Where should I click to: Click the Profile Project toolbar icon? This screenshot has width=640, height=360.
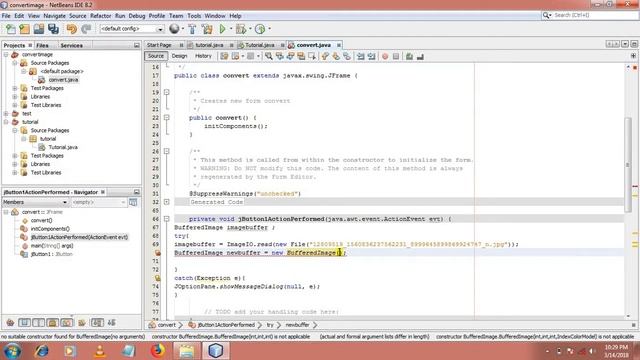click(260, 29)
